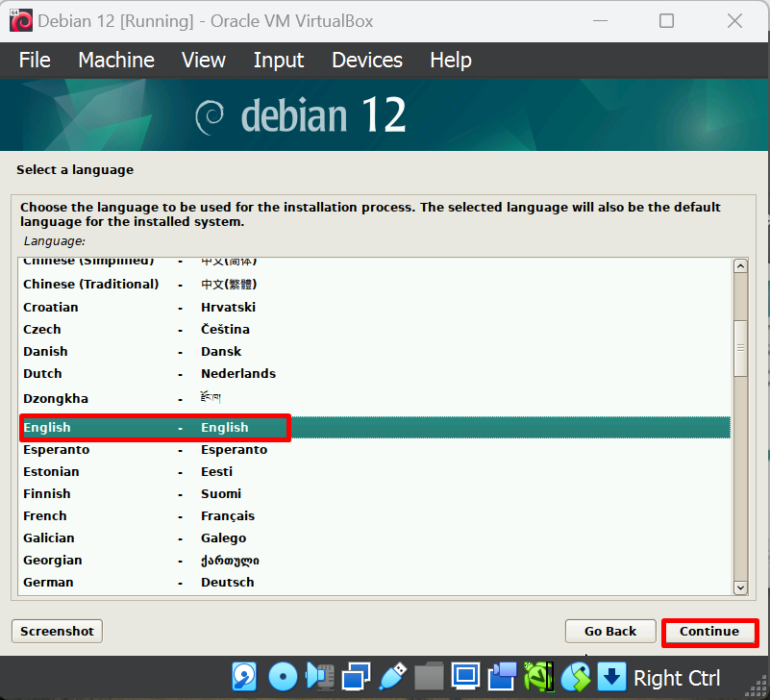Click the network adapters status icon
The width and height of the screenshot is (770, 700).
(x=356, y=677)
